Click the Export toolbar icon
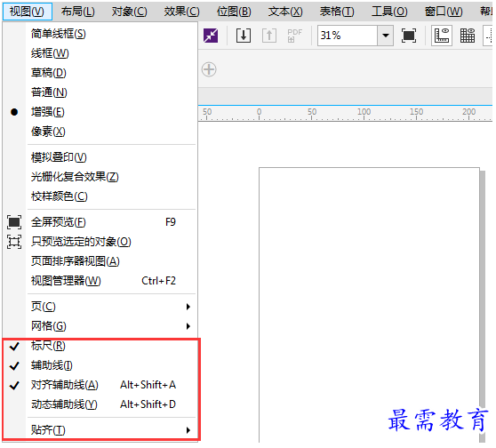 [x=269, y=36]
